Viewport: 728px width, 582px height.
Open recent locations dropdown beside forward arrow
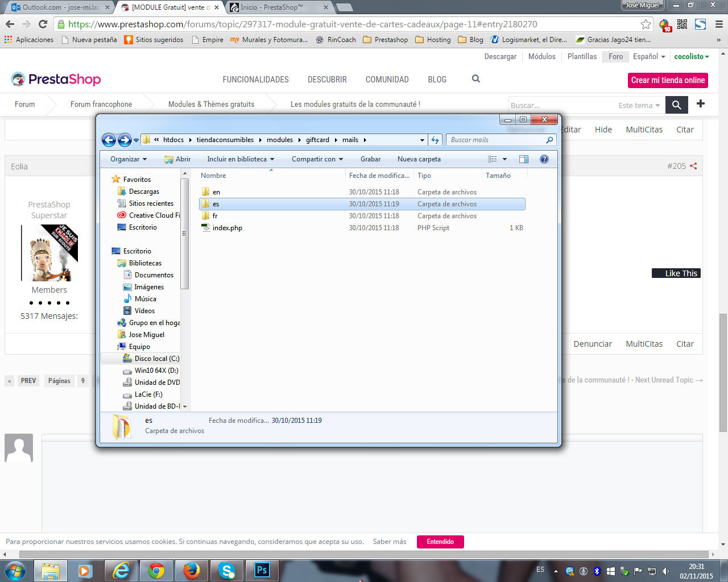pos(136,140)
